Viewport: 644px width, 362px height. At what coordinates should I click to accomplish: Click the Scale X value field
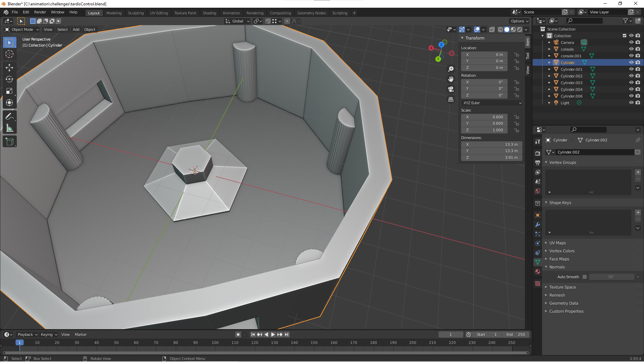[x=484, y=117]
